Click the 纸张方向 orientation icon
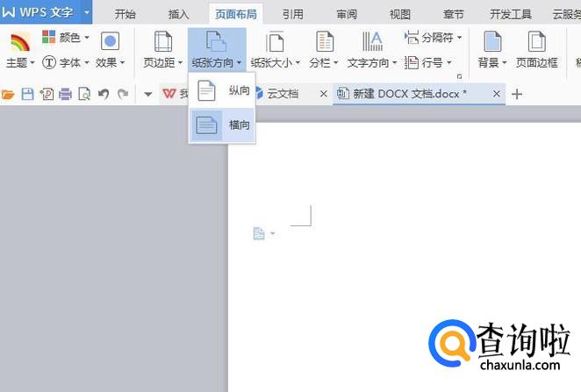581x392 pixels. pos(216,41)
